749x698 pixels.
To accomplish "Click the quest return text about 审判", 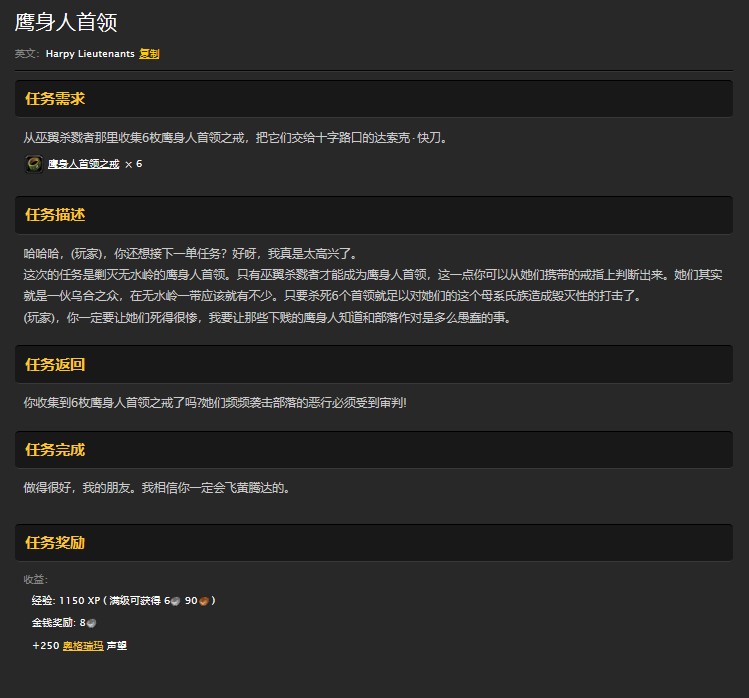I will point(215,403).
